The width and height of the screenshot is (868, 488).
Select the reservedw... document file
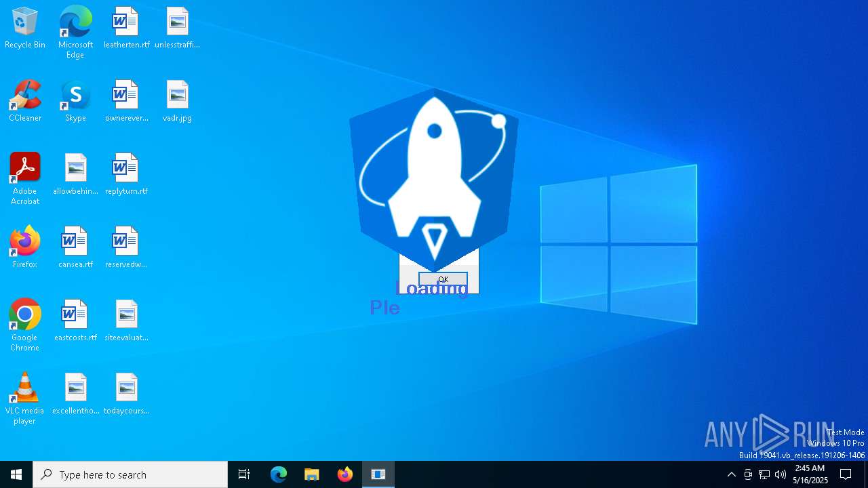click(126, 248)
